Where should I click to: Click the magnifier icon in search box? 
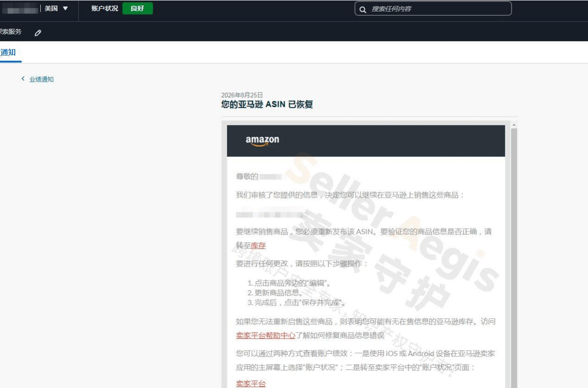[x=363, y=9]
